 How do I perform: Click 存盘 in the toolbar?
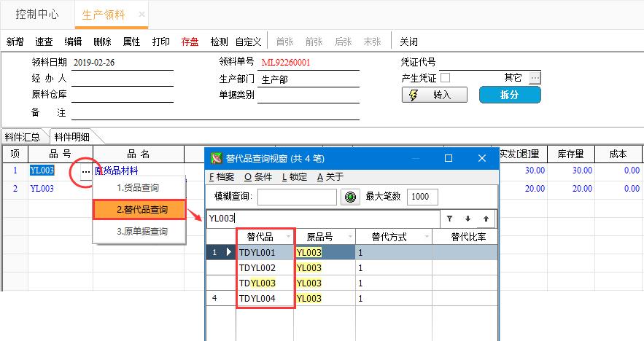[x=190, y=42]
